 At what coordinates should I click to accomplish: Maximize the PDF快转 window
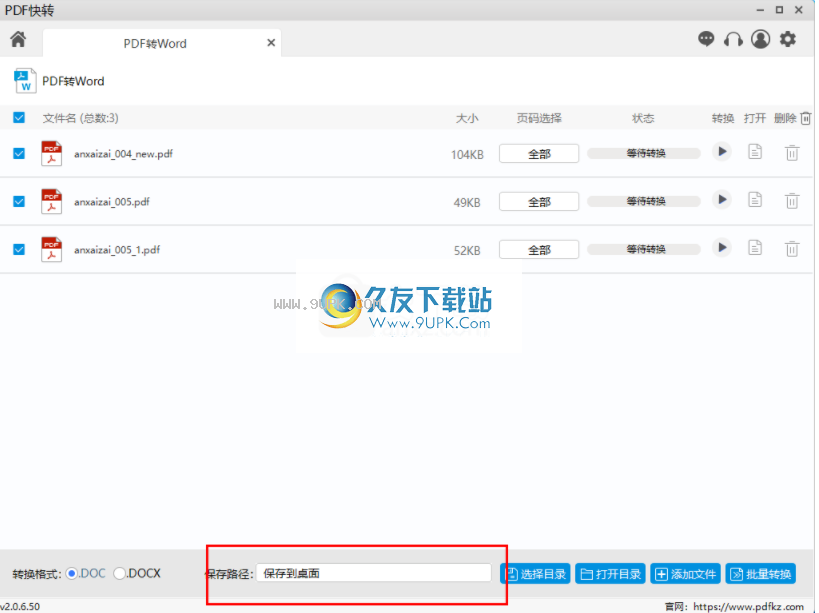point(779,10)
